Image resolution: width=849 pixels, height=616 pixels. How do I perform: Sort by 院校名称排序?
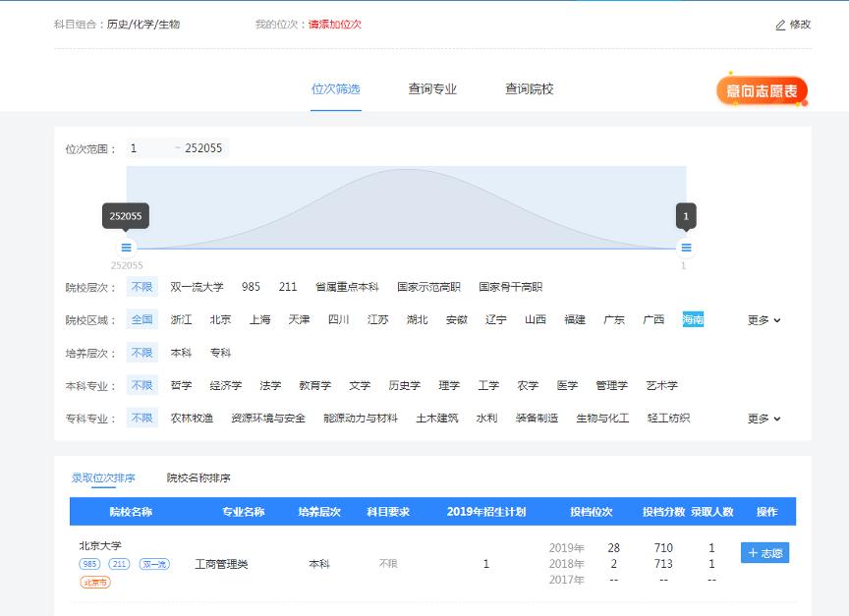pyautogui.click(x=198, y=478)
